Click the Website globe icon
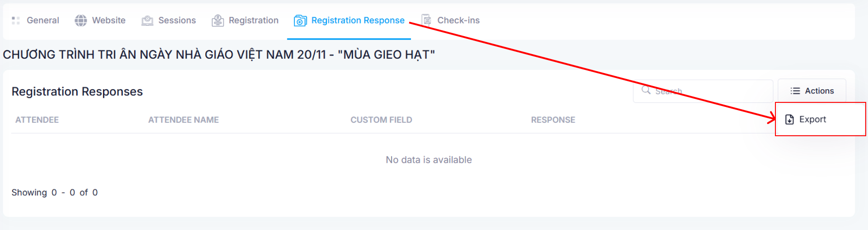 coord(81,21)
